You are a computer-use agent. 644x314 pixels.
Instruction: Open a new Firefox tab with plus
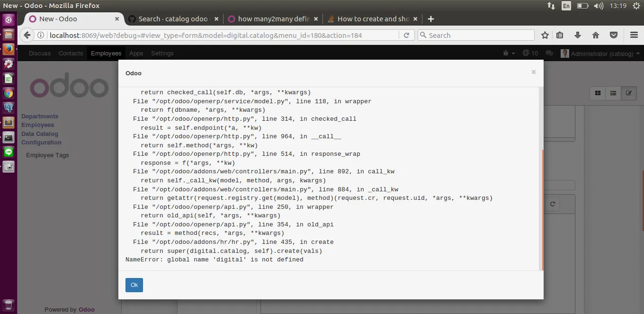(430, 19)
